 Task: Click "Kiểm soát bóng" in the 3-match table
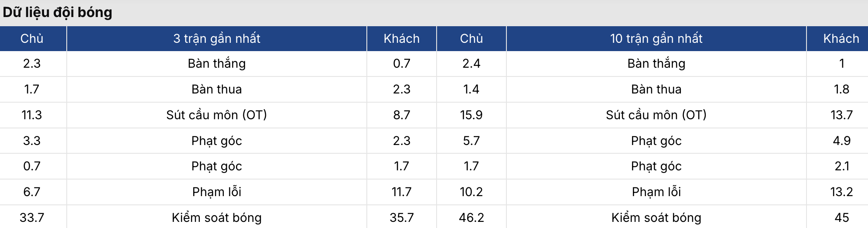217,218
